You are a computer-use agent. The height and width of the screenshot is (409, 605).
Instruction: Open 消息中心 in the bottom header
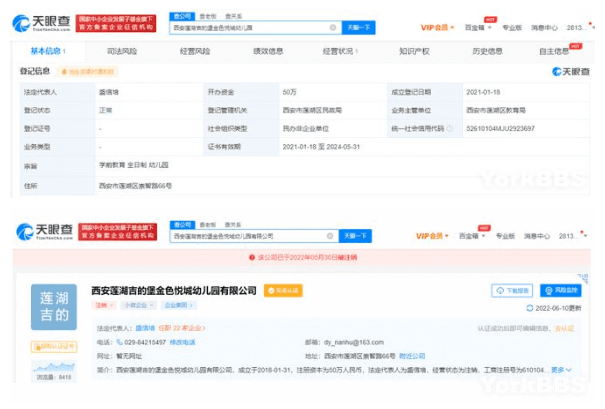click(537, 236)
